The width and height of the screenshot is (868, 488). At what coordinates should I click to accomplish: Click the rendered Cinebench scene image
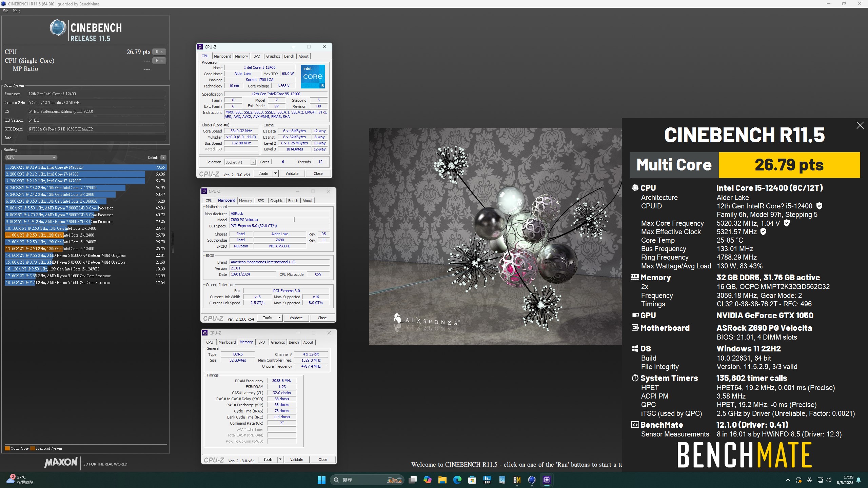[495, 237]
